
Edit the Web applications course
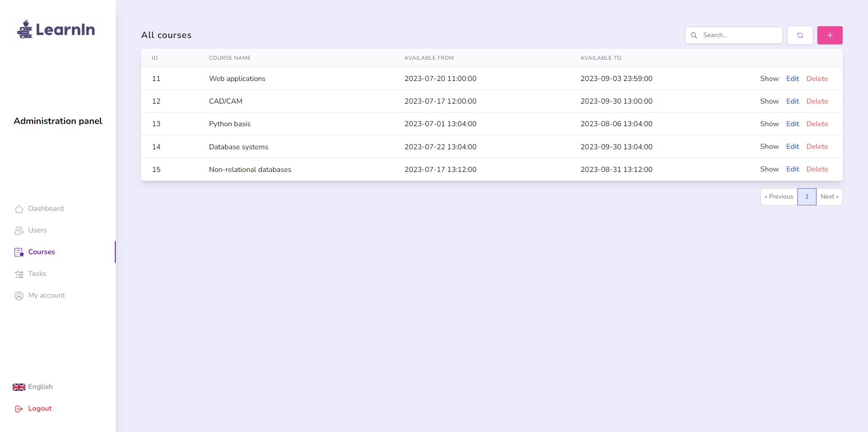pyautogui.click(x=793, y=79)
